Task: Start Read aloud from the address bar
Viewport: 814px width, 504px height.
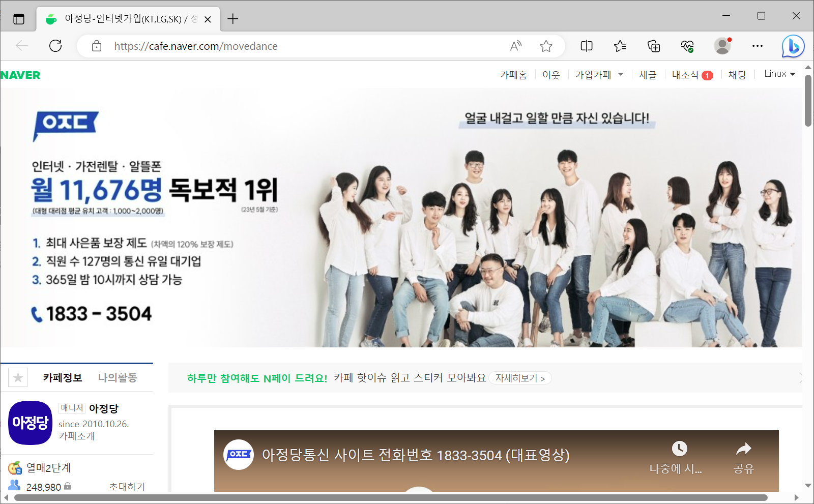Action: tap(516, 46)
